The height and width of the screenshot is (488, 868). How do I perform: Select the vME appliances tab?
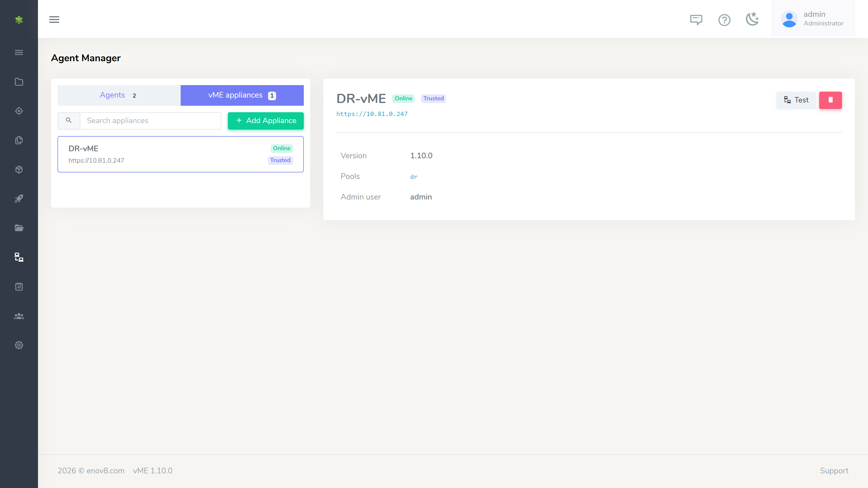click(x=242, y=95)
